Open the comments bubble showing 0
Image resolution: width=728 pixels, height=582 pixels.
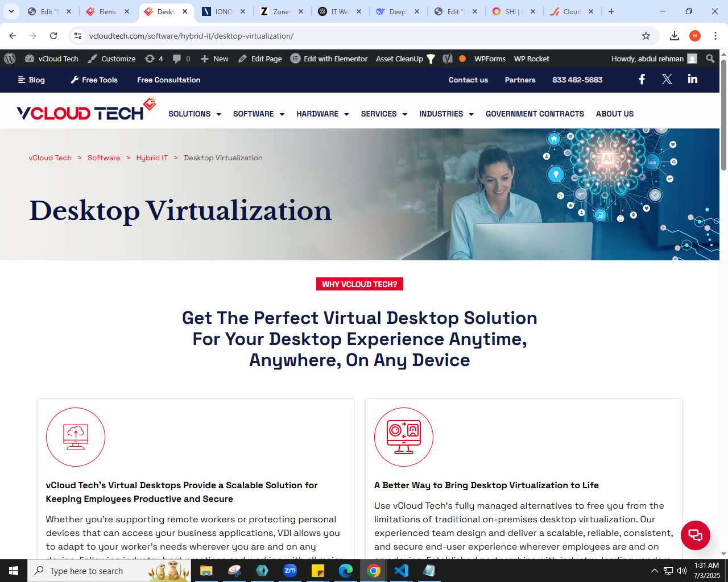(181, 59)
